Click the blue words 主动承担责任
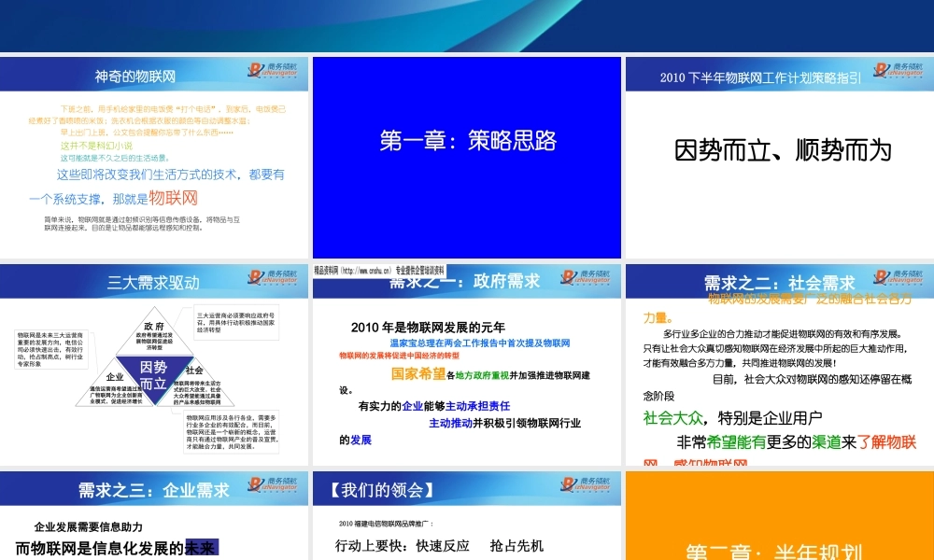Screen dimensions: 934x560 point(477,406)
